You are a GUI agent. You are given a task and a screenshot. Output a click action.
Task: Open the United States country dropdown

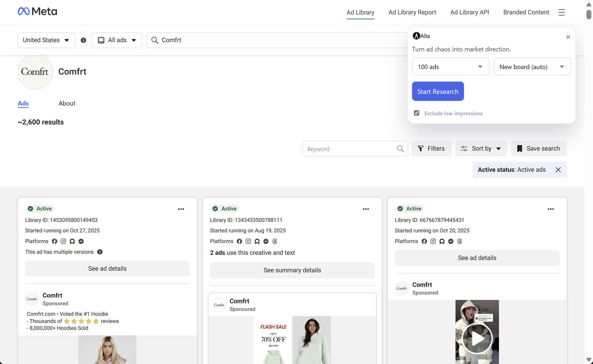tap(46, 40)
